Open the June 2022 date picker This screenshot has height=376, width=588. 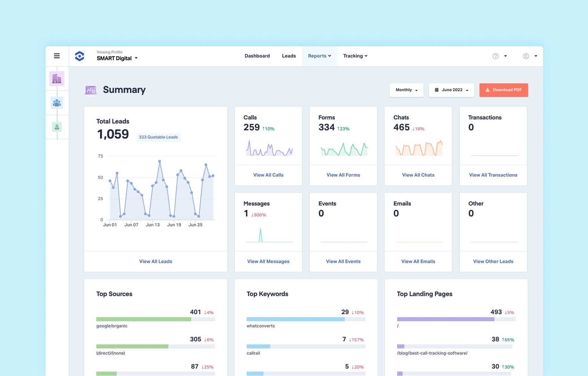tap(451, 90)
